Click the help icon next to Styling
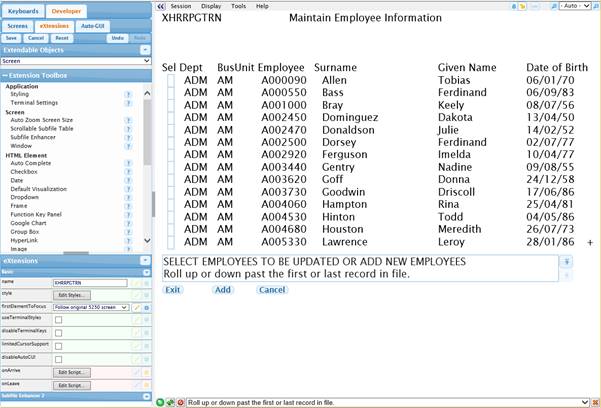The width and height of the screenshot is (601, 408). [x=128, y=94]
